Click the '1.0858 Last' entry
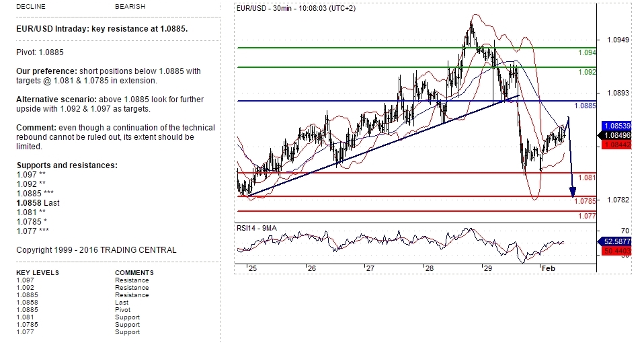This screenshot has width=644, height=353. (x=38, y=203)
